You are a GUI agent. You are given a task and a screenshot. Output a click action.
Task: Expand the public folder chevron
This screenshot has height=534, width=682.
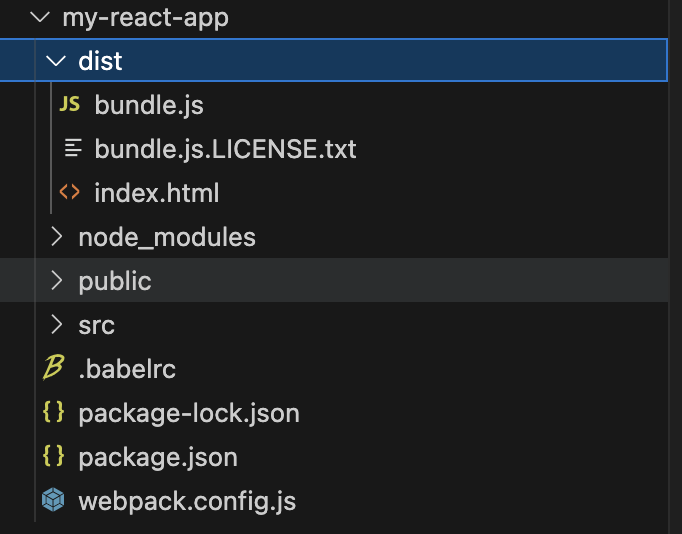[x=56, y=281]
